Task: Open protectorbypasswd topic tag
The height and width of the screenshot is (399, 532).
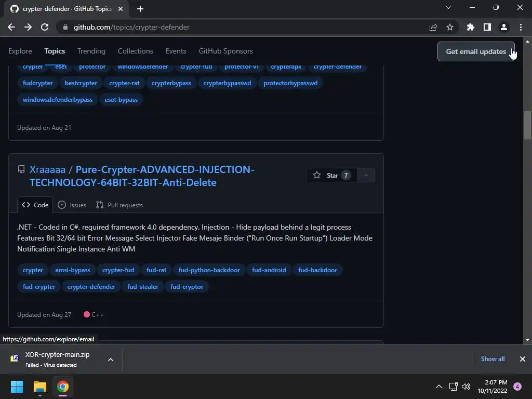Action: pos(290,83)
